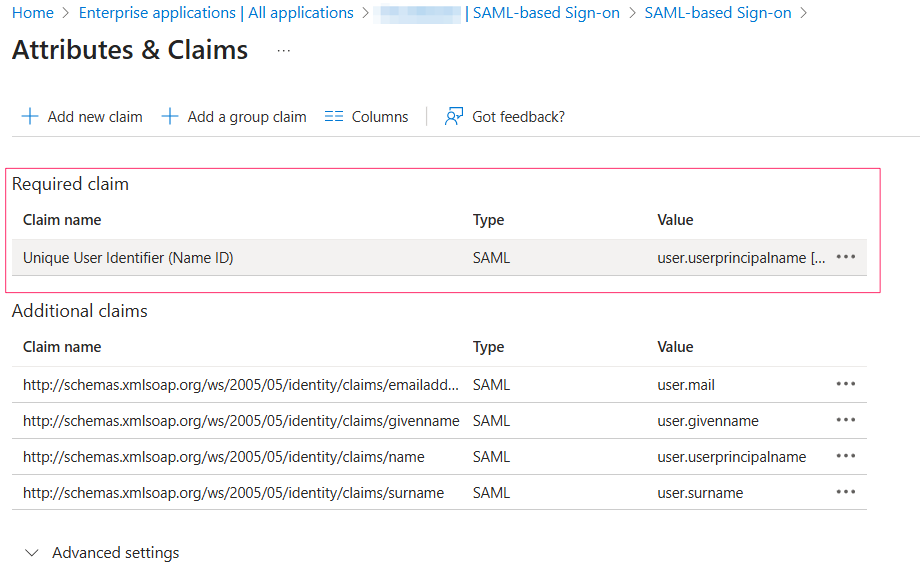Navigate to Home via breadcrumb link

point(33,13)
